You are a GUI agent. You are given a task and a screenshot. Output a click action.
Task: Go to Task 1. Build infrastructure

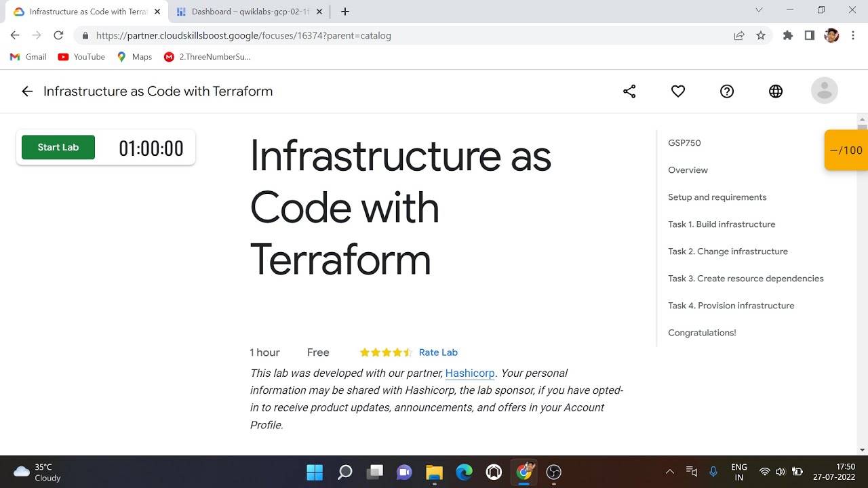(x=722, y=224)
